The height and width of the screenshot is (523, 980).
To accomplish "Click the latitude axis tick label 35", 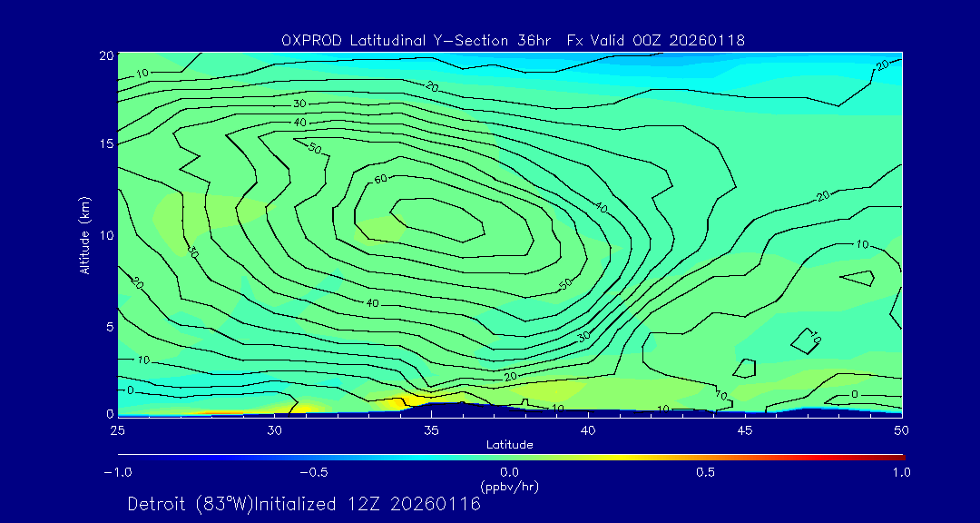I will coord(431,430).
